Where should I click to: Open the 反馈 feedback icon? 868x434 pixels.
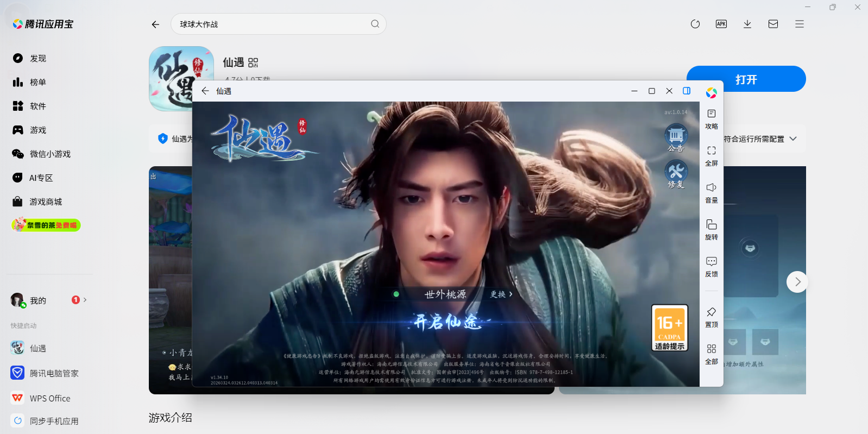711,266
